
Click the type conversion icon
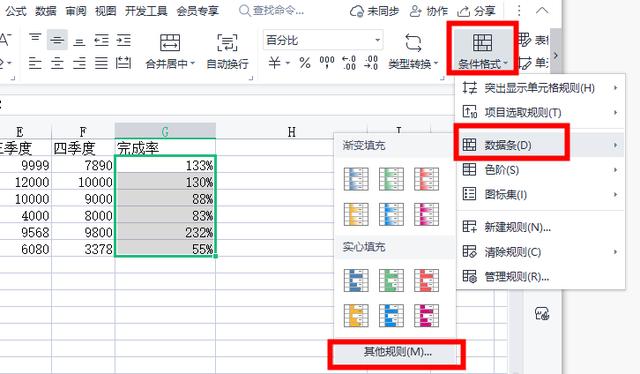(413, 42)
